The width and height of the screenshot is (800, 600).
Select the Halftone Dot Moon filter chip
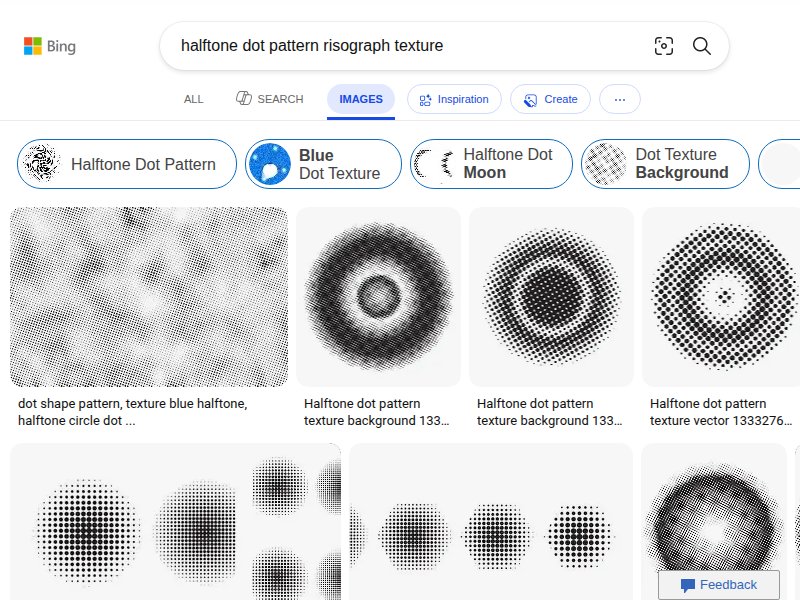coord(491,163)
